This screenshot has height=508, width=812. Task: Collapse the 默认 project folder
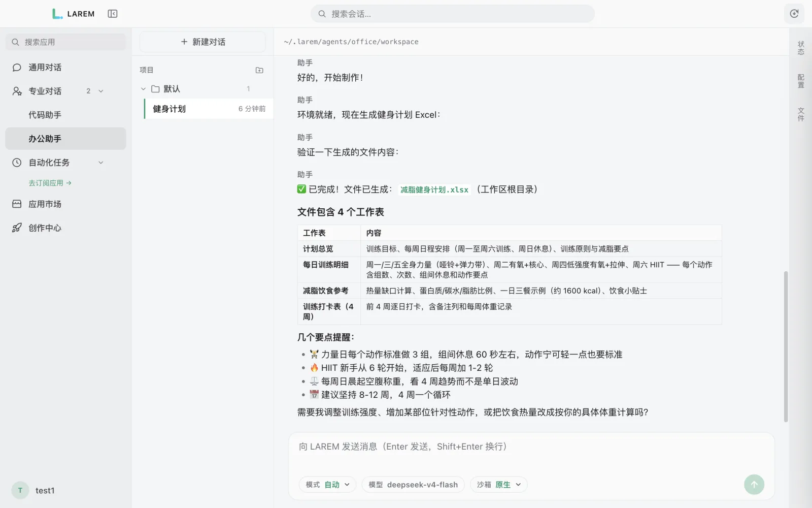click(x=143, y=89)
